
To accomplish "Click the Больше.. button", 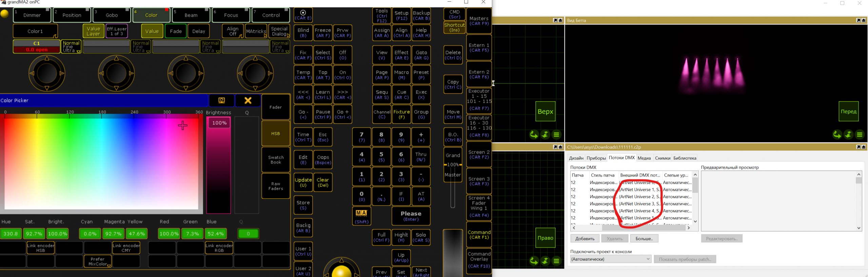I will point(644,239).
